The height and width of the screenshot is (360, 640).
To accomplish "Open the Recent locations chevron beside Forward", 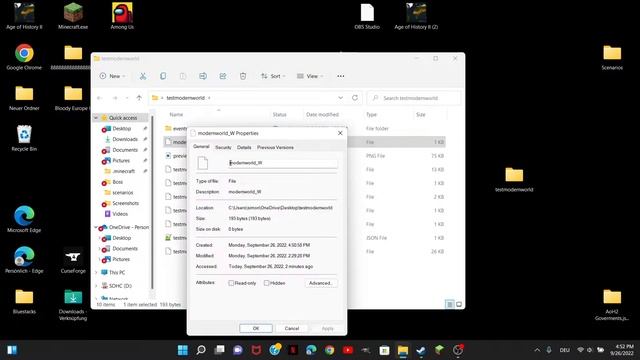I will [127, 98].
